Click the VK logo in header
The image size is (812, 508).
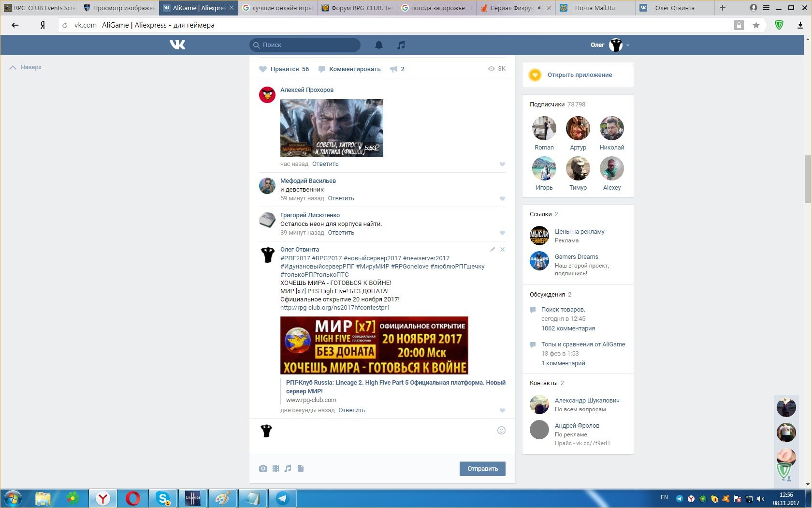tap(177, 45)
